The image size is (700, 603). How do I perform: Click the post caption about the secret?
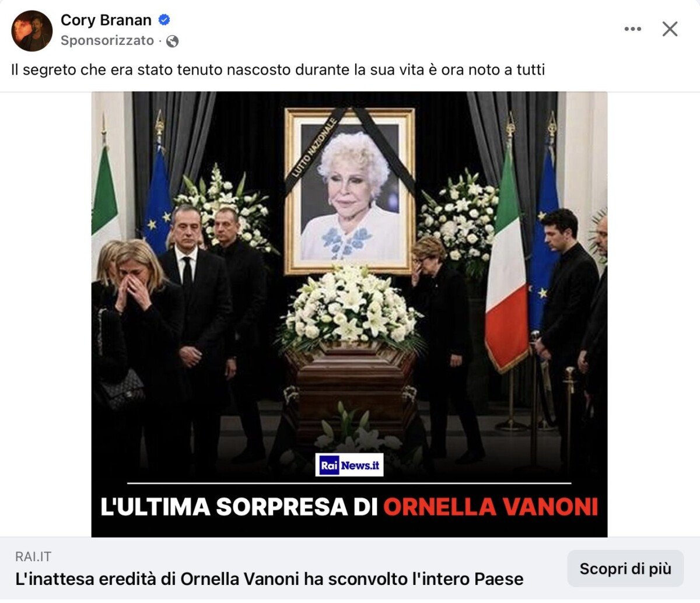click(278, 70)
